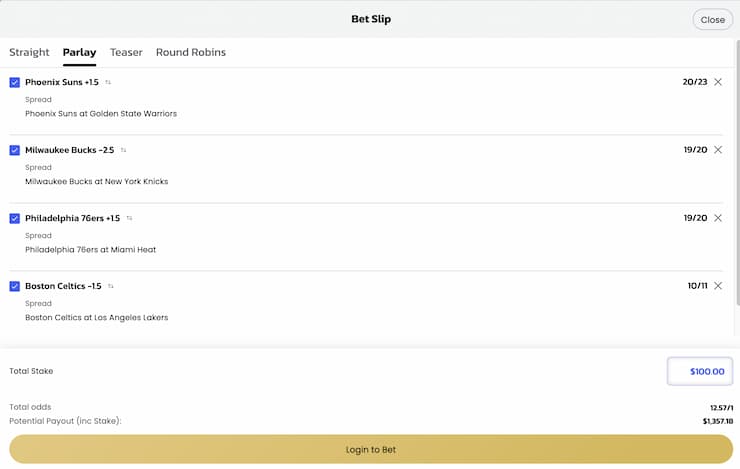
Task: Click swap arrows icon beside Phoenix Suns +1.5
Action: (108, 82)
